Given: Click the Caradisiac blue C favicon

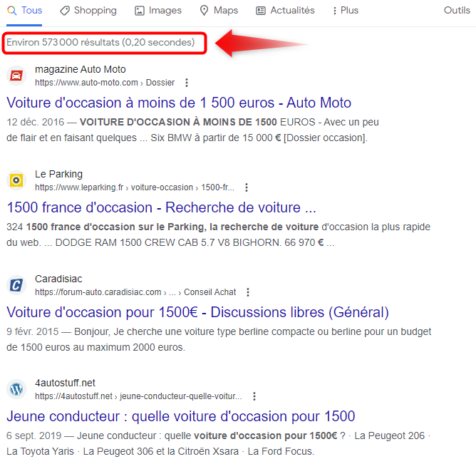Looking at the screenshot, I should point(16,285).
